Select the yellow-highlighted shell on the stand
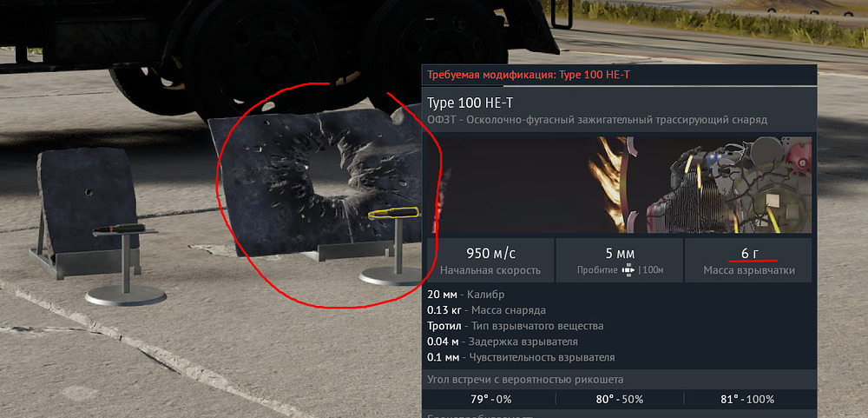The width and height of the screenshot is (868, 418). pos(393,212)
